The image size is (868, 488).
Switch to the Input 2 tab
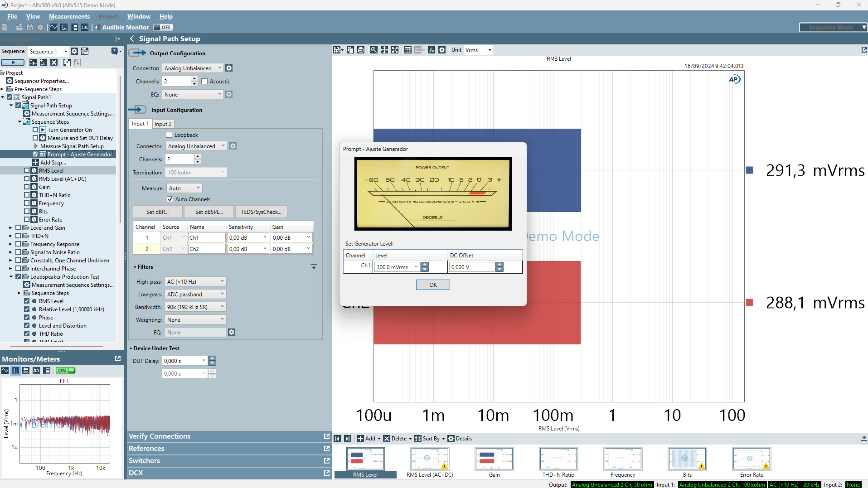pos(163,124)
